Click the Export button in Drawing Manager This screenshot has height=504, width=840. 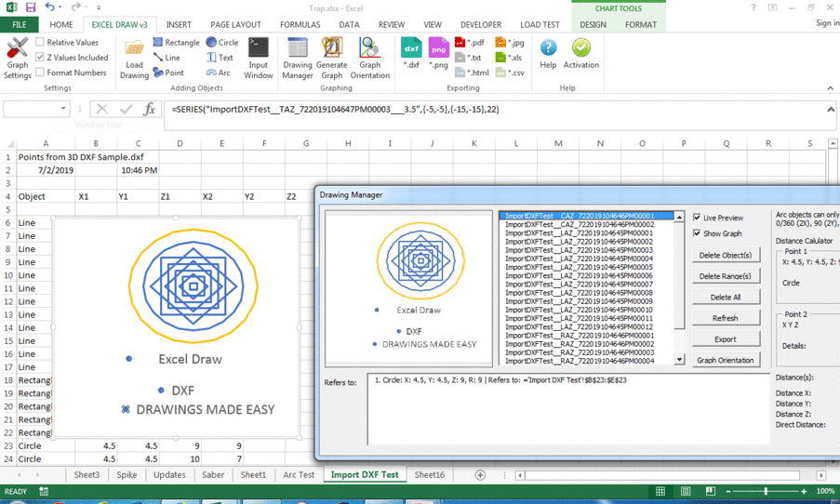click(726, 339)
